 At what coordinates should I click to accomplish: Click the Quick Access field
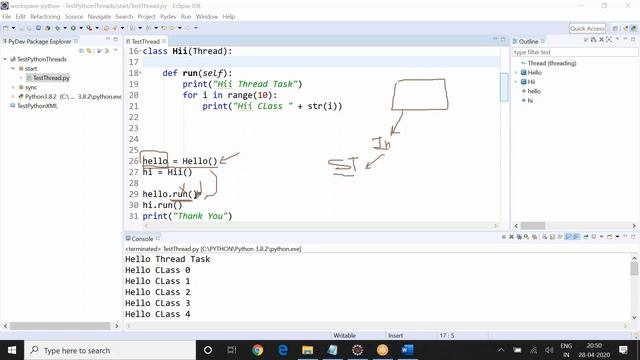coord(587,28)
